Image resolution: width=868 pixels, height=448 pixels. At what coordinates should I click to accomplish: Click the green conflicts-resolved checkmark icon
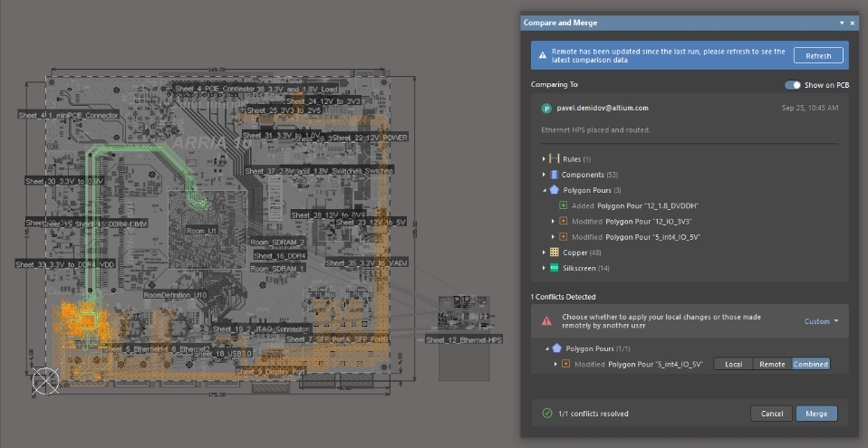point(547,413)
